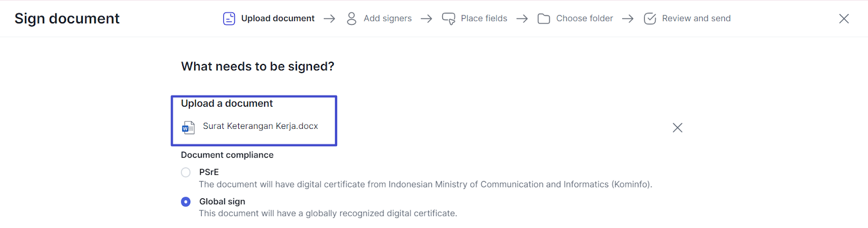Remove the uploaded Surat Keterangan Kerja file
Screen dimensions: 868x228
tap(678, 128)
